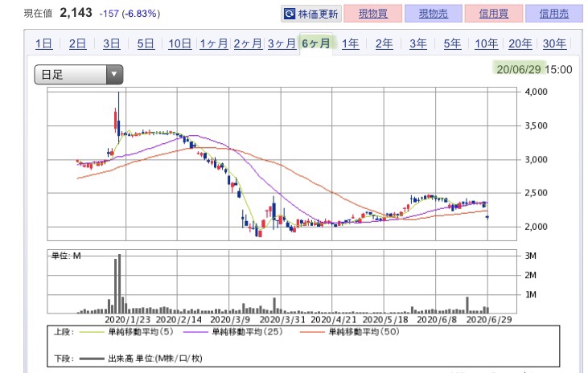Click the 2020/3/9 date label
588x373 pixels.
click(230, 320)
